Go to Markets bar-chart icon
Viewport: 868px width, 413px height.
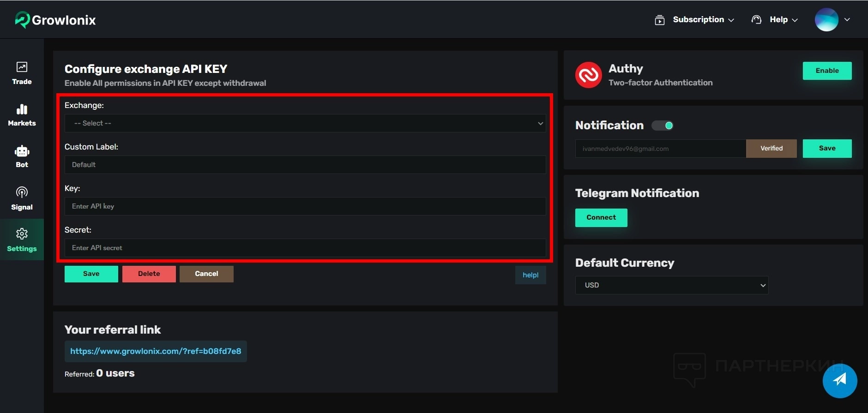22,109
